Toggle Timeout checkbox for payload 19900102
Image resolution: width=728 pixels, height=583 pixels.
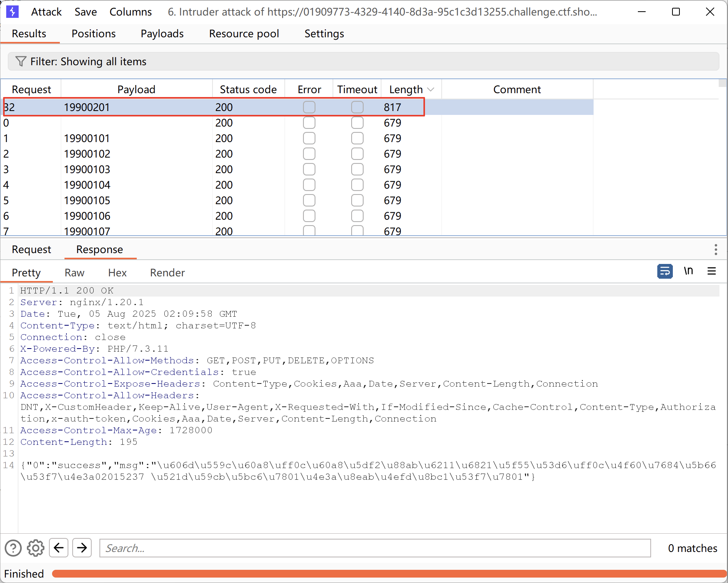point(357,154)
